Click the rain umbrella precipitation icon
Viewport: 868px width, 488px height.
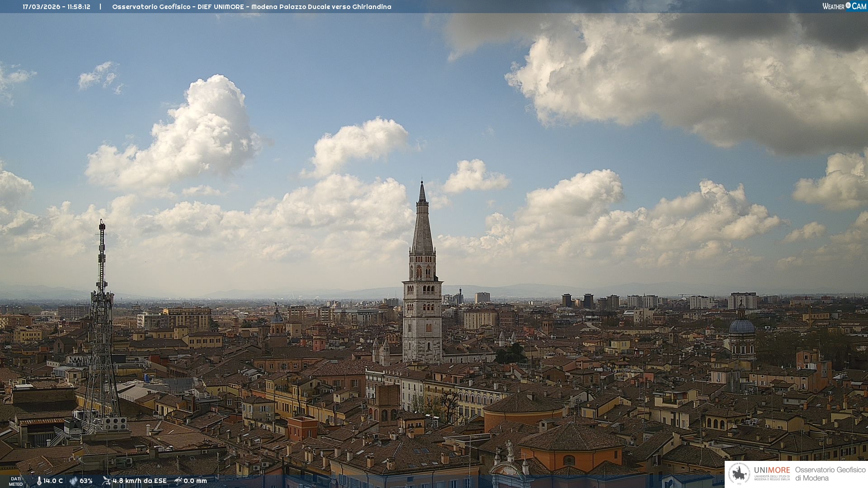click(x=178, y=481)
